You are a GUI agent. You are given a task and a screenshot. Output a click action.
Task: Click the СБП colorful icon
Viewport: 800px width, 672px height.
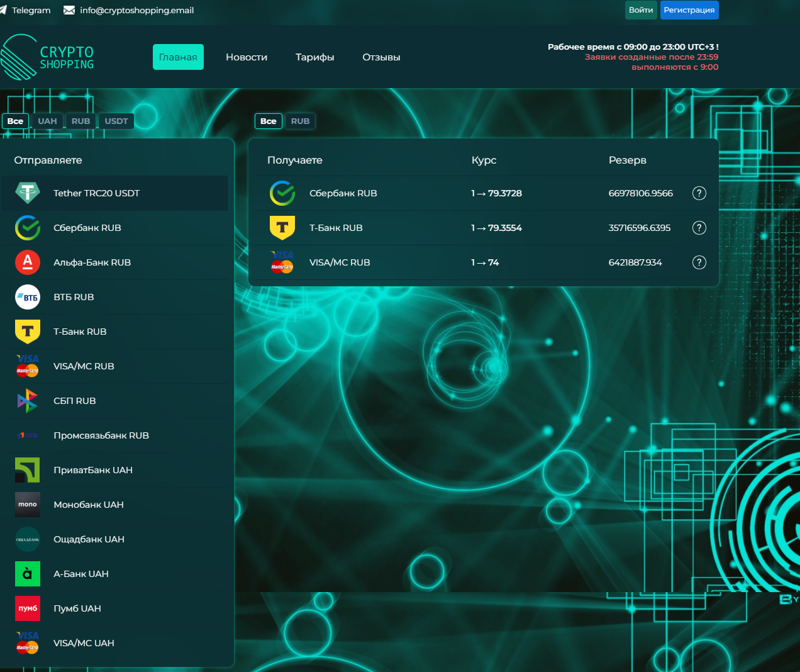(x=28, y=401)
